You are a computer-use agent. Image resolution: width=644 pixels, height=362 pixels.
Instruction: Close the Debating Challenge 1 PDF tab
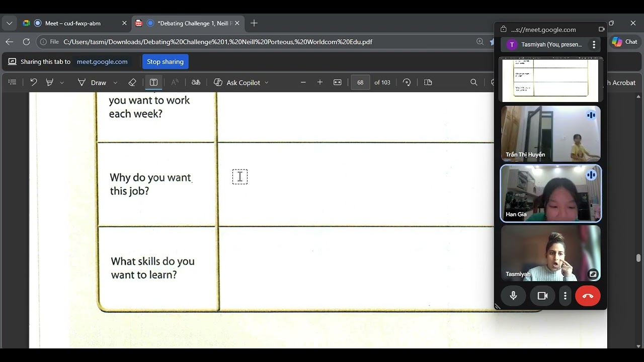pos(237,23)
